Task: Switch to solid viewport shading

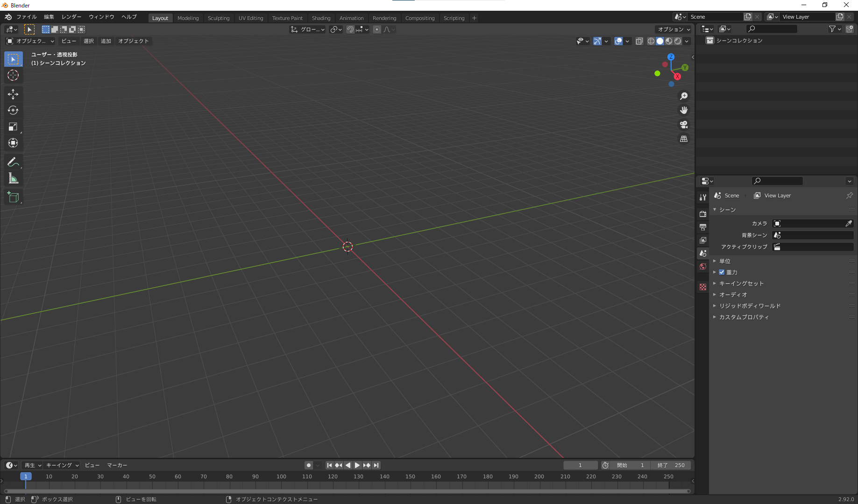Action: pos(660,41)
